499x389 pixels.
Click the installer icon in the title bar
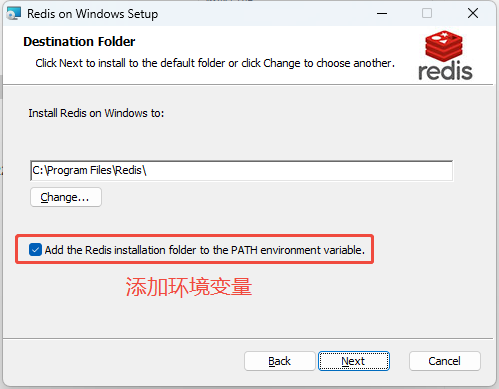(x=14, y=13)
